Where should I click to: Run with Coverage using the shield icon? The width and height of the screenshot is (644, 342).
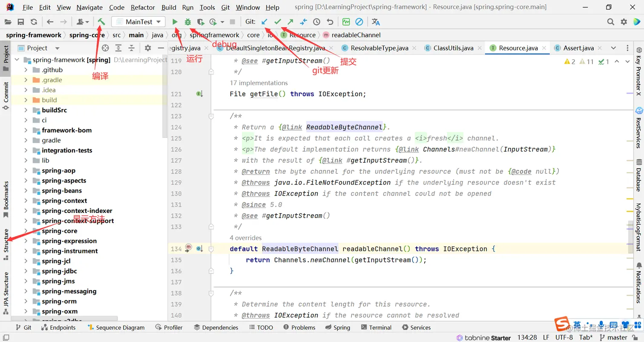coord(200,22)
